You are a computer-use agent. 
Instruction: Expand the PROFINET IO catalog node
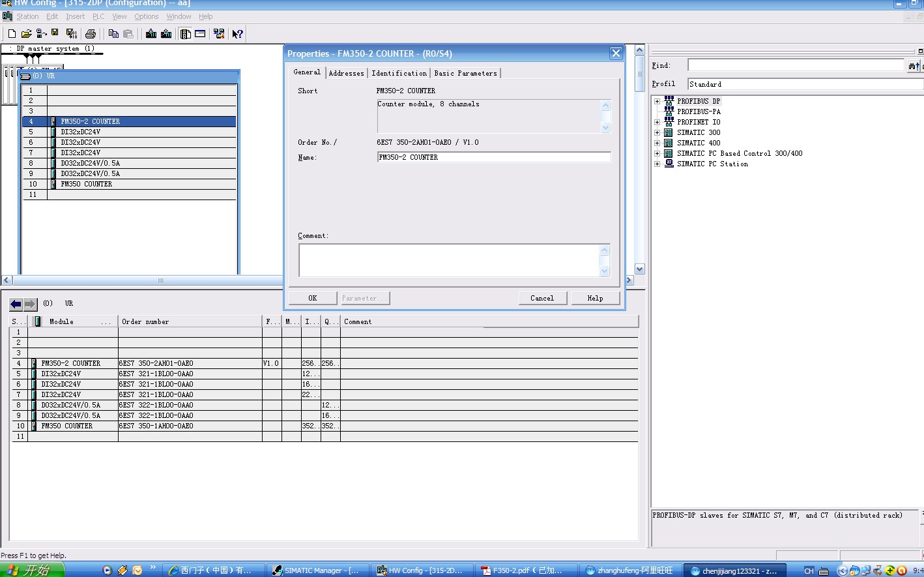click(657, 122)
